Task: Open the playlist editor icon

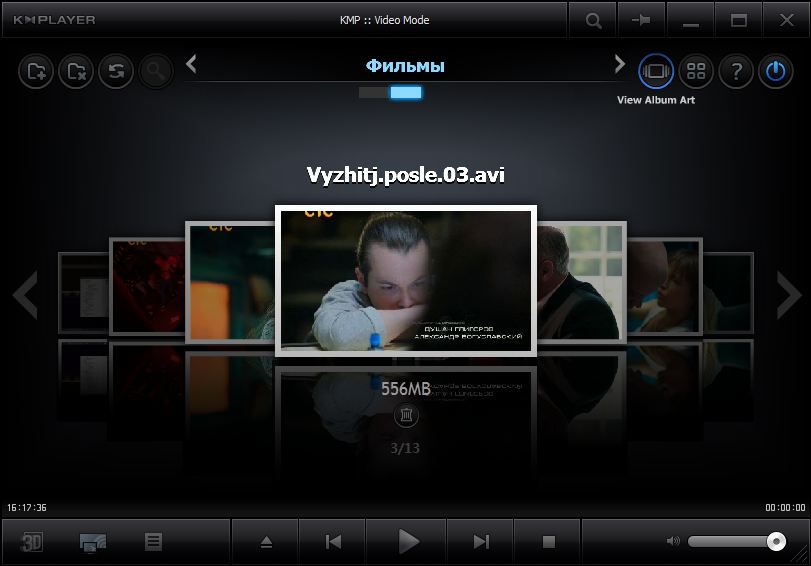Action: click(153, 542)
